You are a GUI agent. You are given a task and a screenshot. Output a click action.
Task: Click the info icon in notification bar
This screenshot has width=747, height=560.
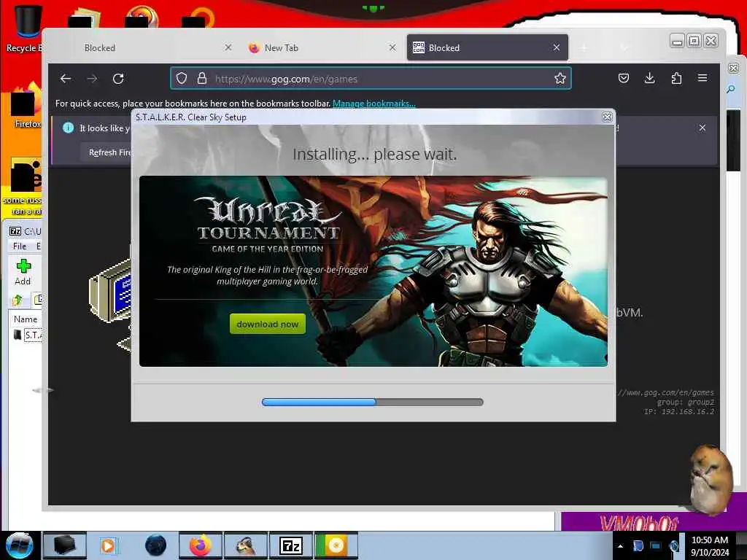pos(68,128)
